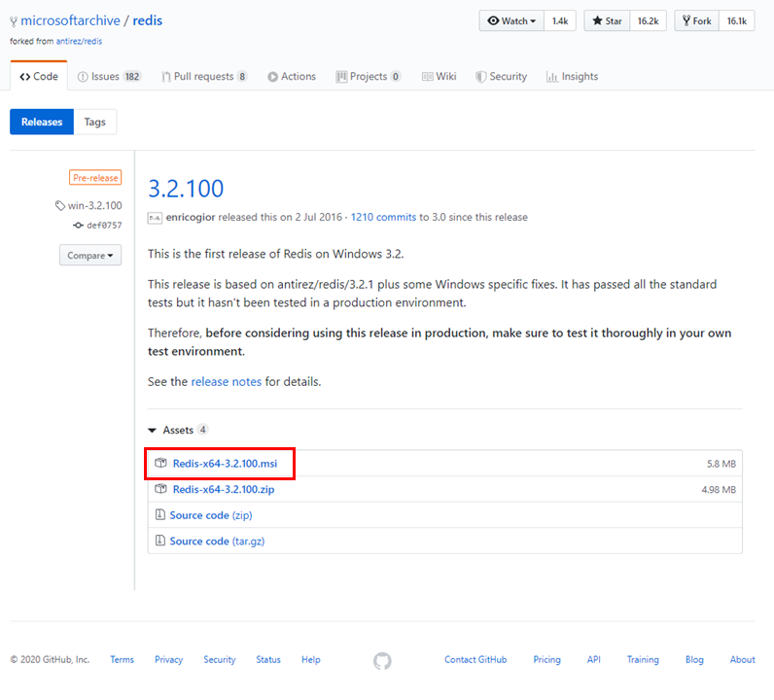Open the footer Security link

[x=220, y=659]
